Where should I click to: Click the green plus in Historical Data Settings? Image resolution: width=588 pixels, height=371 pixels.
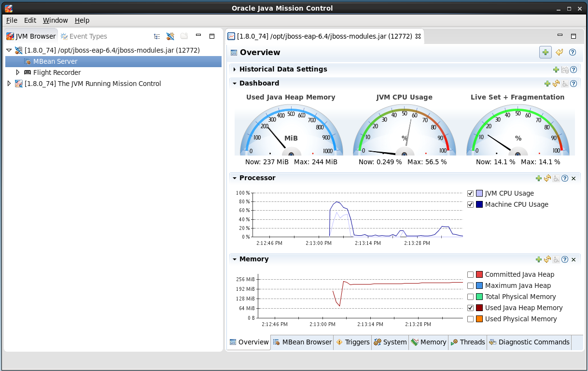556,70
